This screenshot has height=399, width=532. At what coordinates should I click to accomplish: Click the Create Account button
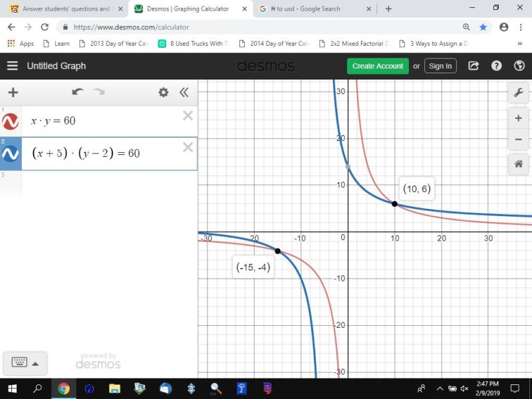(x=378, y=66)
